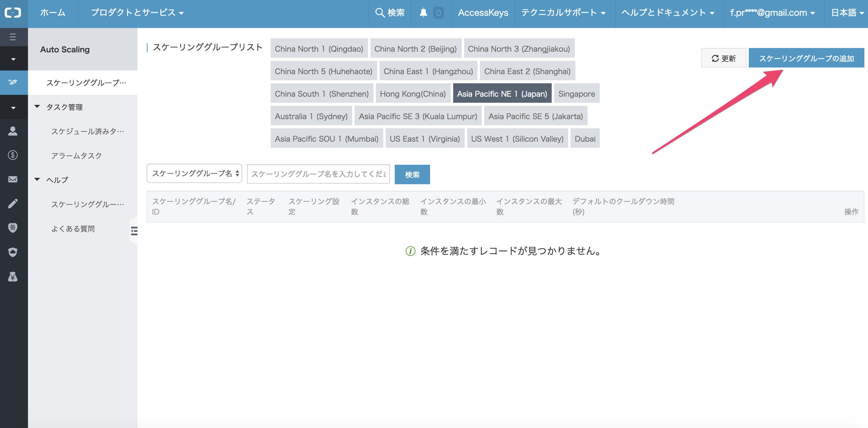This screenshot has height=428, width=868.
Task: Collapse the sidebar using the fold handle icon
Action: click(134, 231)
